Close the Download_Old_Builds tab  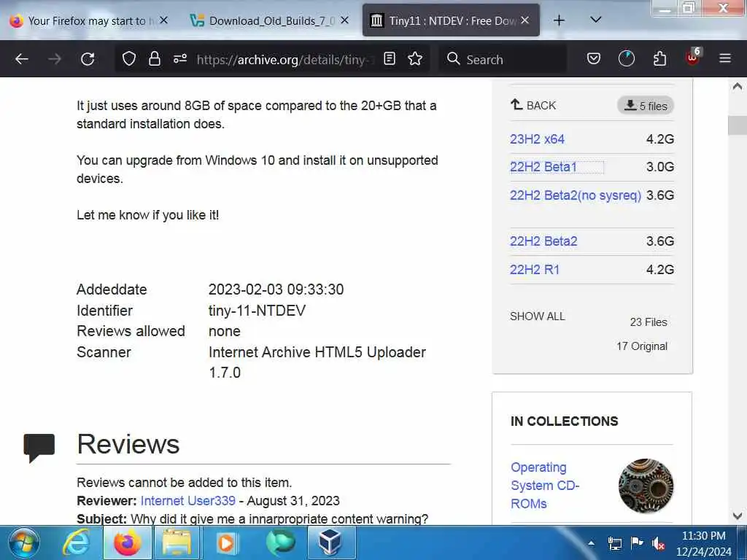(x=345, y=20)
